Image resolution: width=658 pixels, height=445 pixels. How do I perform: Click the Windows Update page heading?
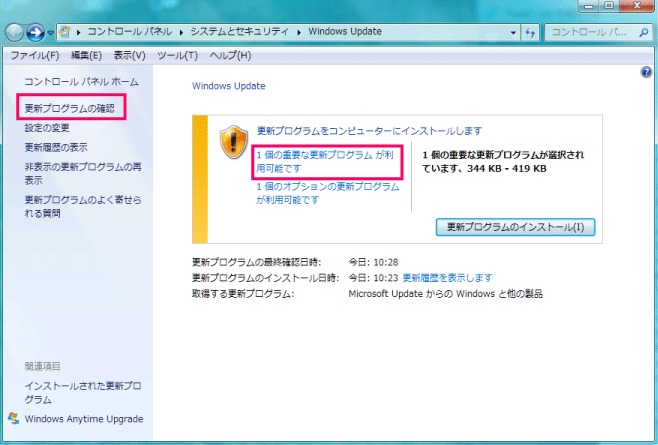[x=229, y=86]
